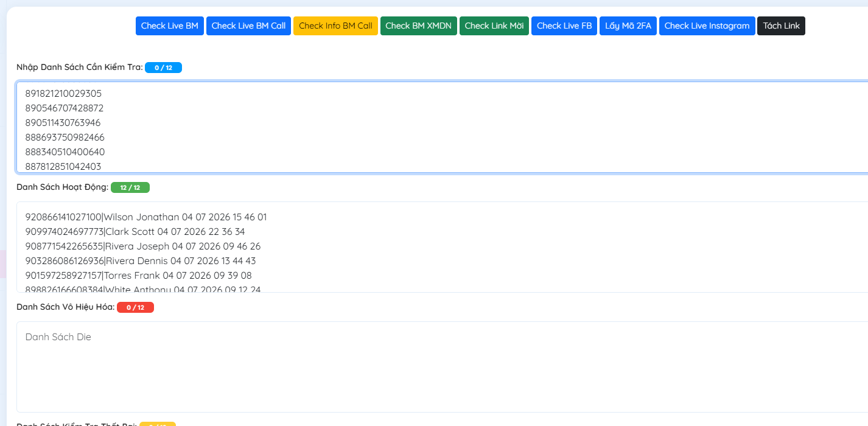Open Check Info BM Call
This screenshot has height=426, width=868.
(x=335, y=26)
